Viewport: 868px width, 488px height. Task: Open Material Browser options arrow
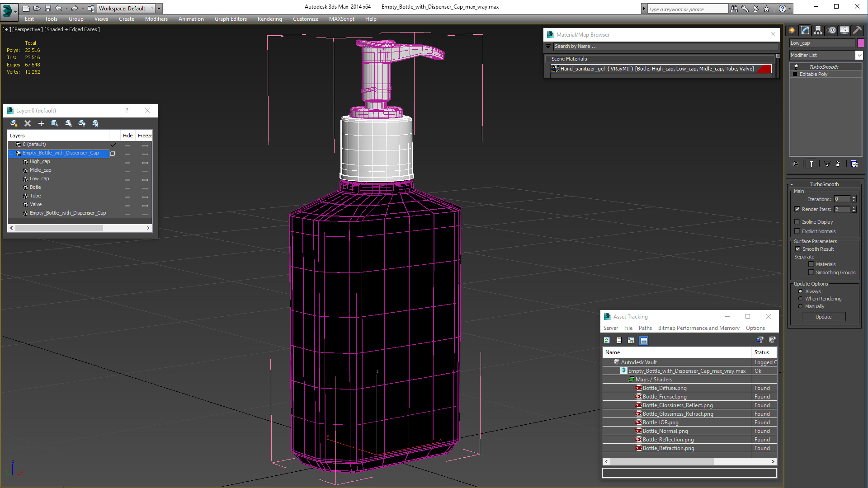coord(548,46)
